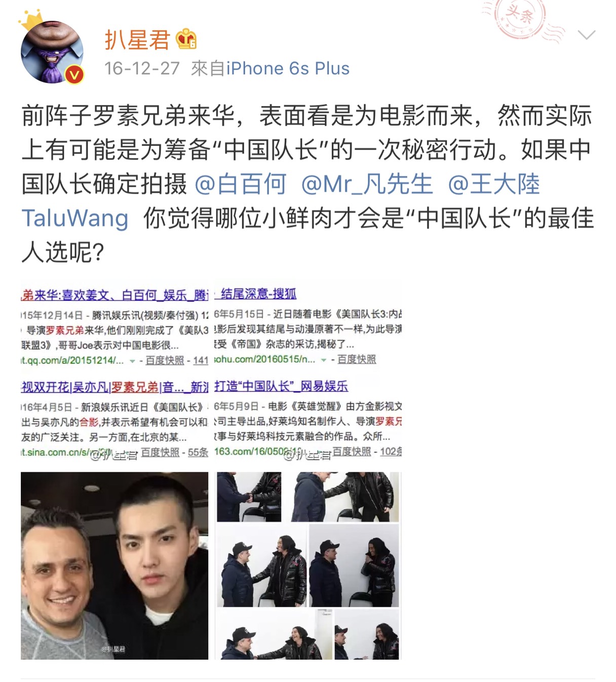
Task: Tap the red 头条 stamp icon
Action: click(x=522, y=18)
